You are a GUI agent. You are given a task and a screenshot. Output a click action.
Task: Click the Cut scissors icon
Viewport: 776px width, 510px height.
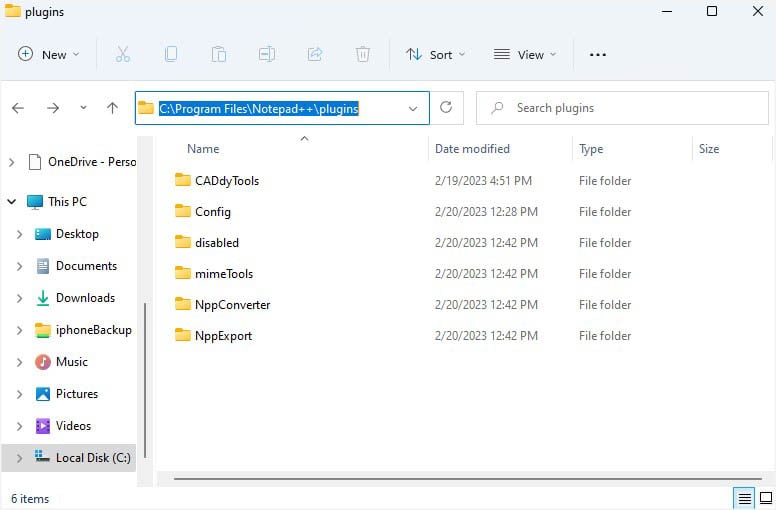pyautogui.click(x=122, y=54)
